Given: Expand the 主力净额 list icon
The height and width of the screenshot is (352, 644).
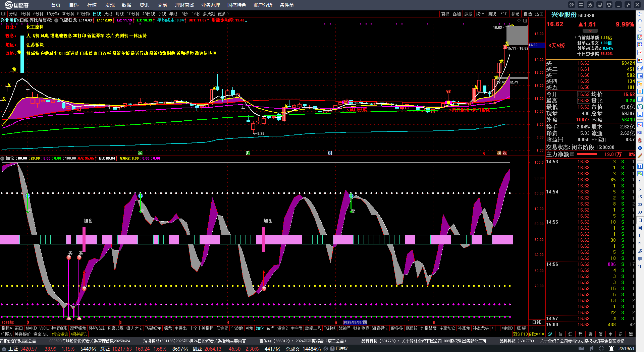Looking at the screenshot, I should 572,154.
